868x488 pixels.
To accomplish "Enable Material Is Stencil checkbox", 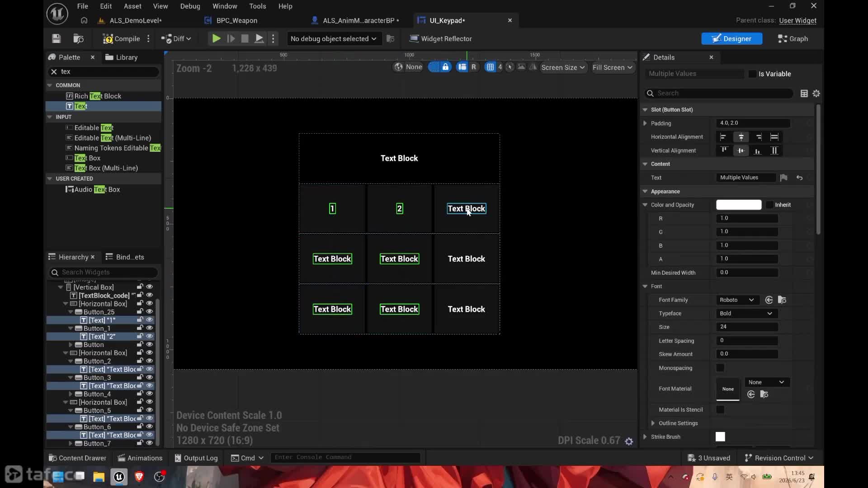I will 720,410.
